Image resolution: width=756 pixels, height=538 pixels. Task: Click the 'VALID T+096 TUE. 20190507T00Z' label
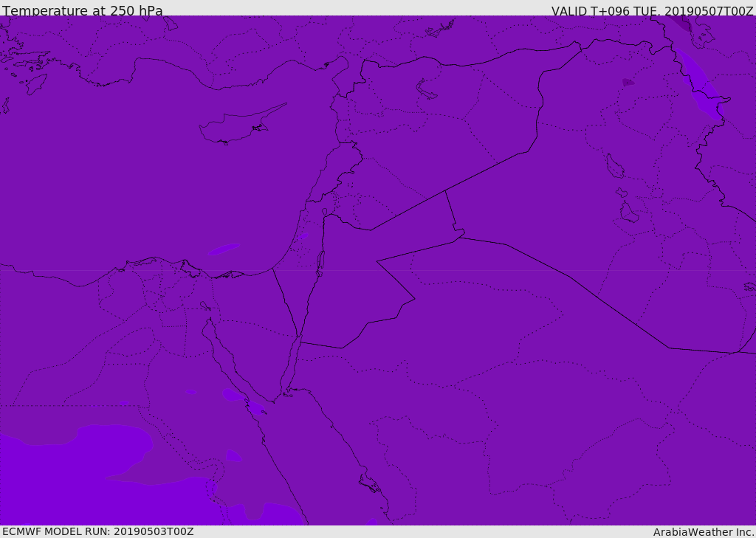pos(653,10)
